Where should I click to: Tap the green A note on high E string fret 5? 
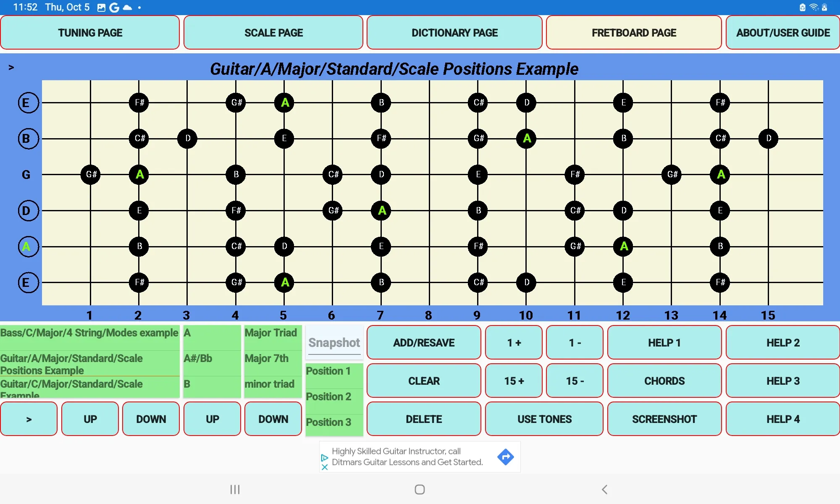284,102
